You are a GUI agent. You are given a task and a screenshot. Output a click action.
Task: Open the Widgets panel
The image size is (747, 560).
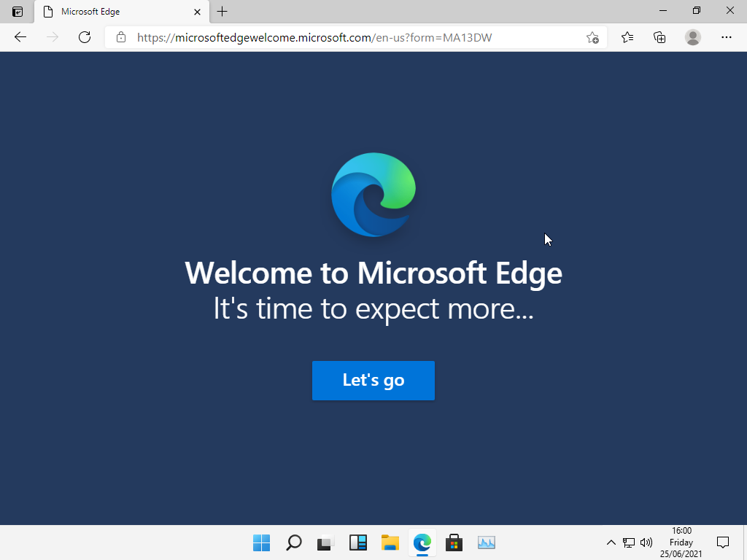tap(357, 542)
